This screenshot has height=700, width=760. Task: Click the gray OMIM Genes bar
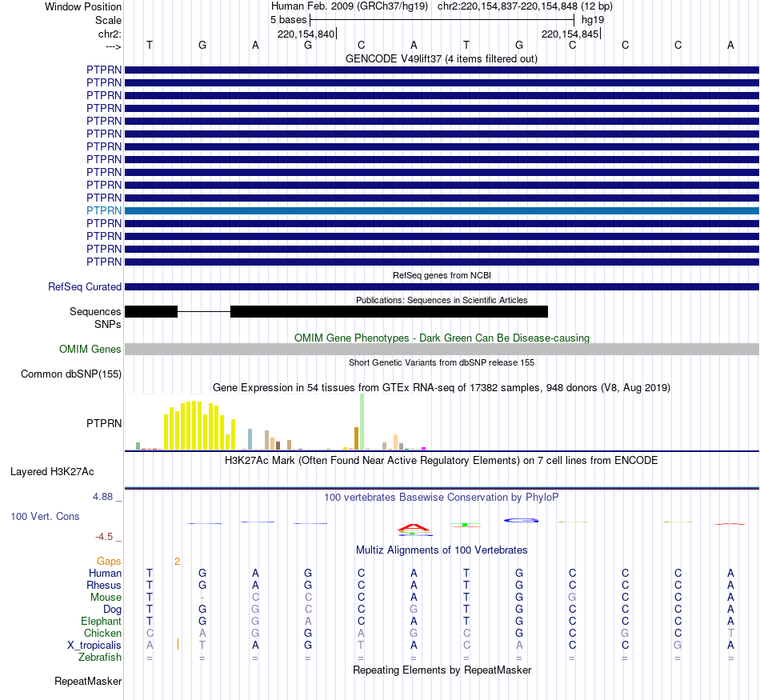click(x=442, y=349)
